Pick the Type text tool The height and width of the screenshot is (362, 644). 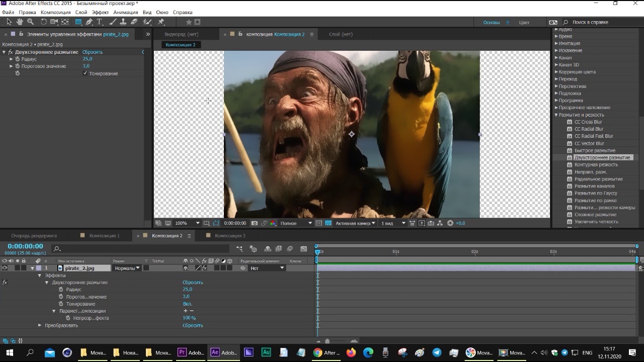(100, 22)
